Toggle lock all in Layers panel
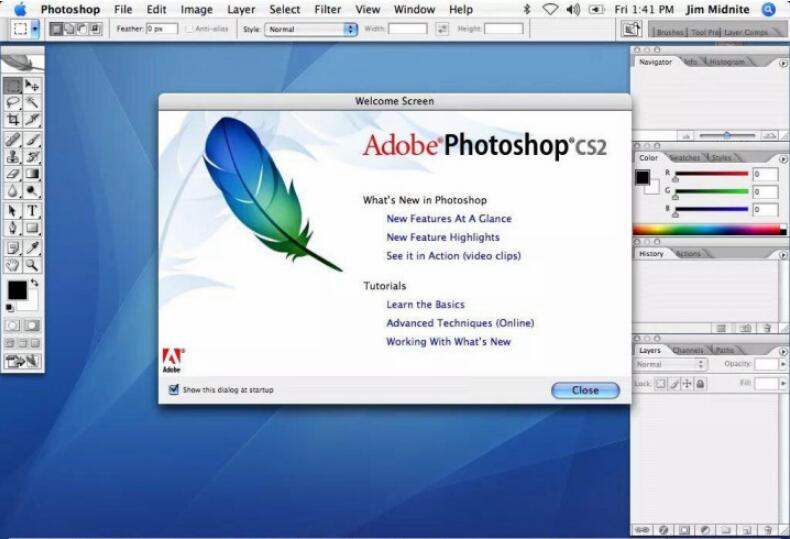This screenshot has width=790, height=539. (700, 384)
